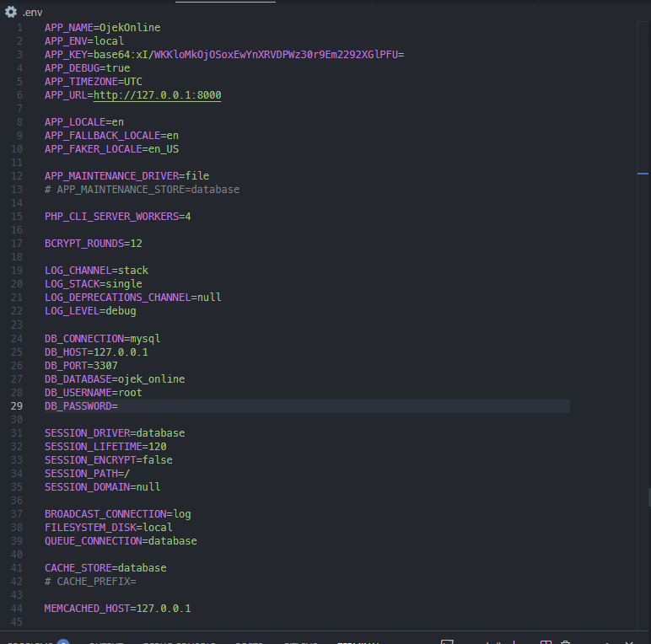Select the .env file name in breadcrumb
The image size is (651, 644).
tap(33, 12)
